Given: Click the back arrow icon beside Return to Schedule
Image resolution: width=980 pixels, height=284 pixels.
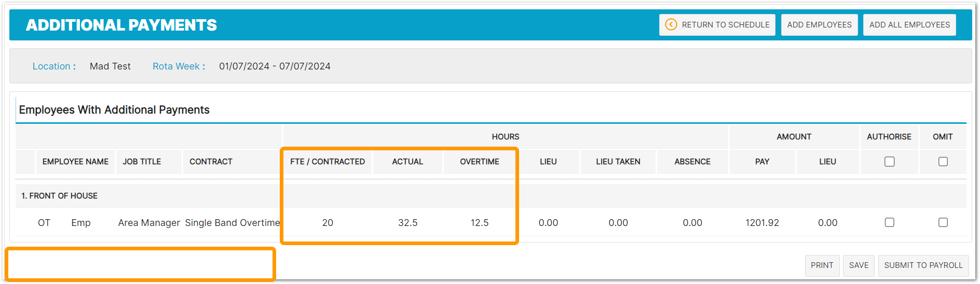Looking at the screenshot, I should click(671, 25).
